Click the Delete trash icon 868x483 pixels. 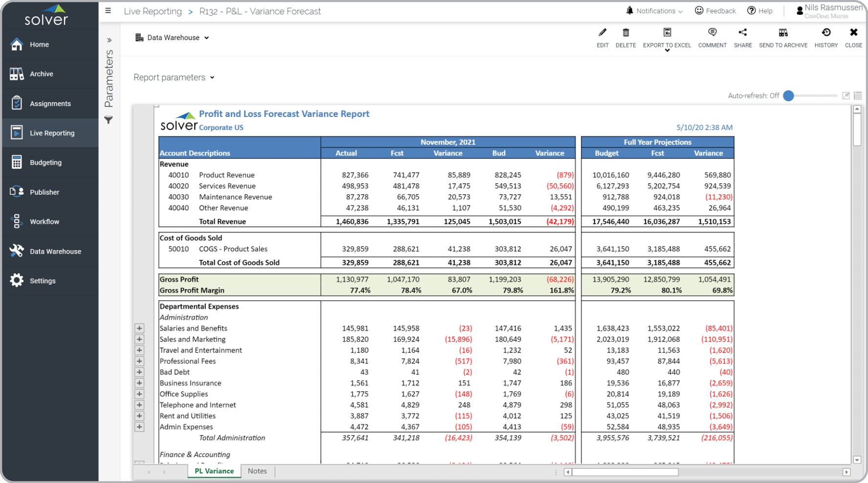coord(625,33)
